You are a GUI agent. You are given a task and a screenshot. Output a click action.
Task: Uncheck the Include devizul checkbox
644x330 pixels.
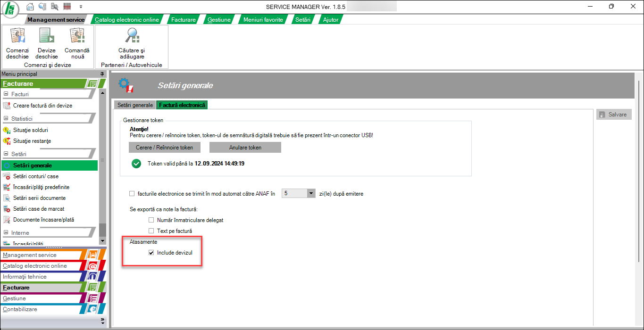tap(151, 253)
